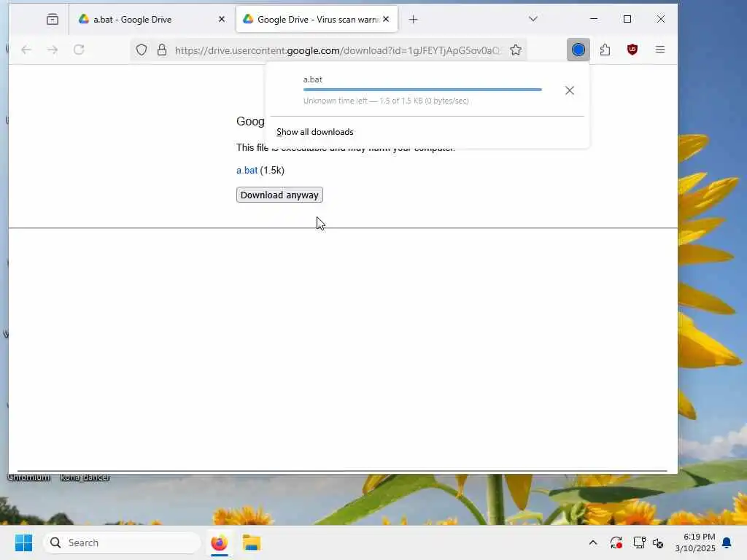This screenshot has width=747, height=560.
Task: Click the muted volume tray icon
Action: tap(658, 542)
